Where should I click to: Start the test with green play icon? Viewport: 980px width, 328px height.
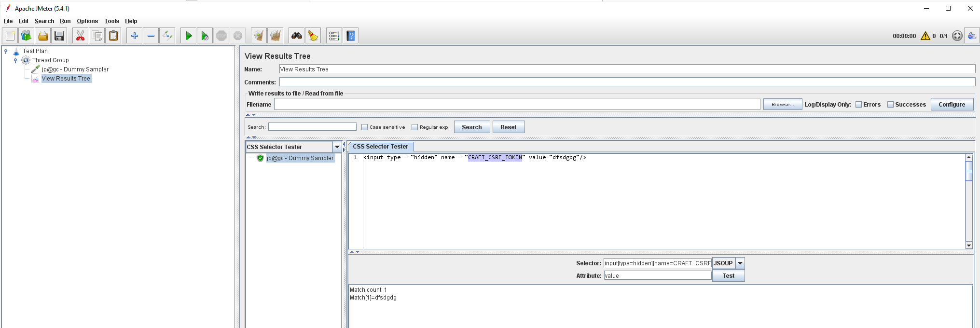tap(189, 36)
